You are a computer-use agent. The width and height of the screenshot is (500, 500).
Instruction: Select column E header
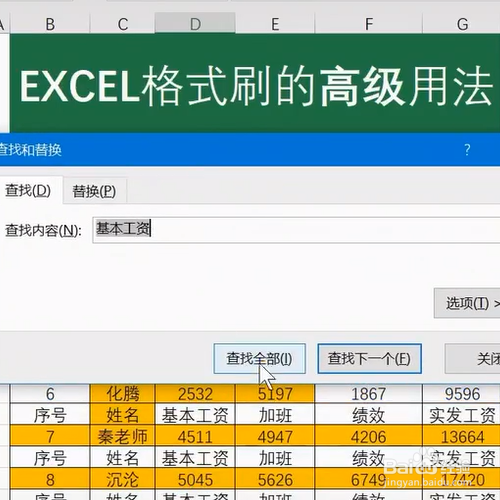click(x=275, y=24)
